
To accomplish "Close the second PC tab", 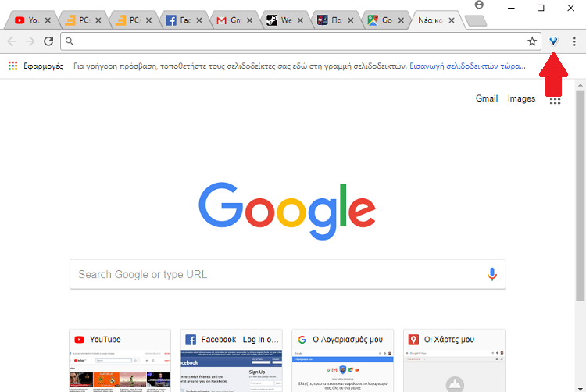I will pos(148,20).
